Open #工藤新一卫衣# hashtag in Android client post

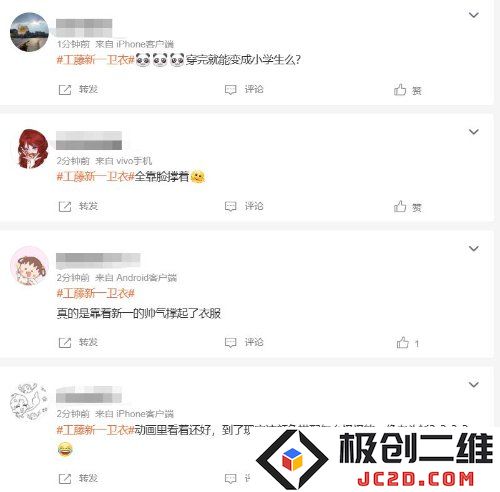(95, 293)
